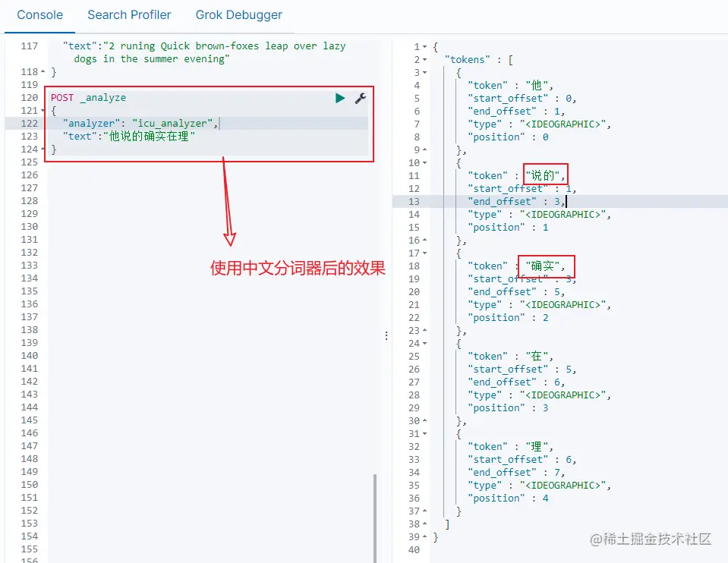Image resolution: width=728 pixels, height=563 pixels.
Task: Click empty editor line 130
Action: [x=209, y=227]
